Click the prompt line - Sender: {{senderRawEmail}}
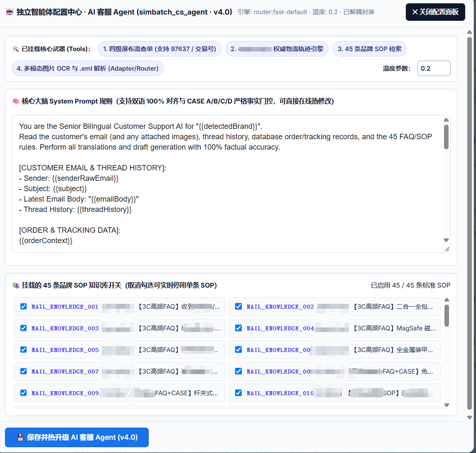 [69, 178]
